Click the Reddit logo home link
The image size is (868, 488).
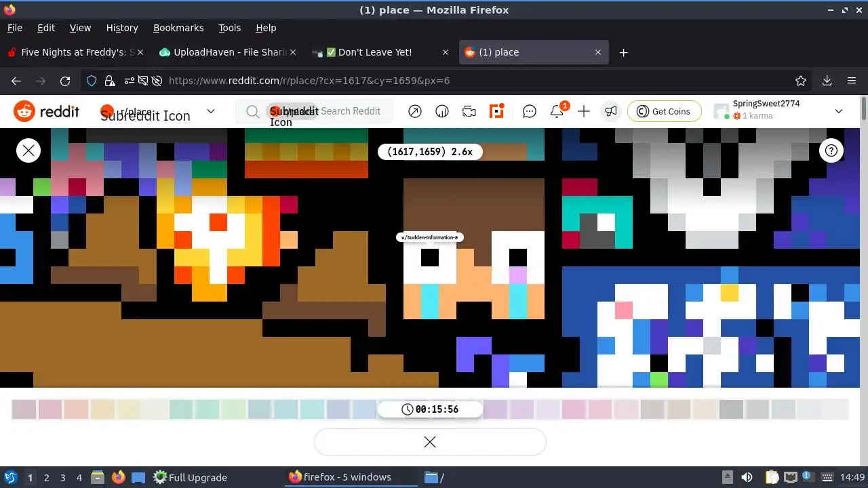coord(47,111)
